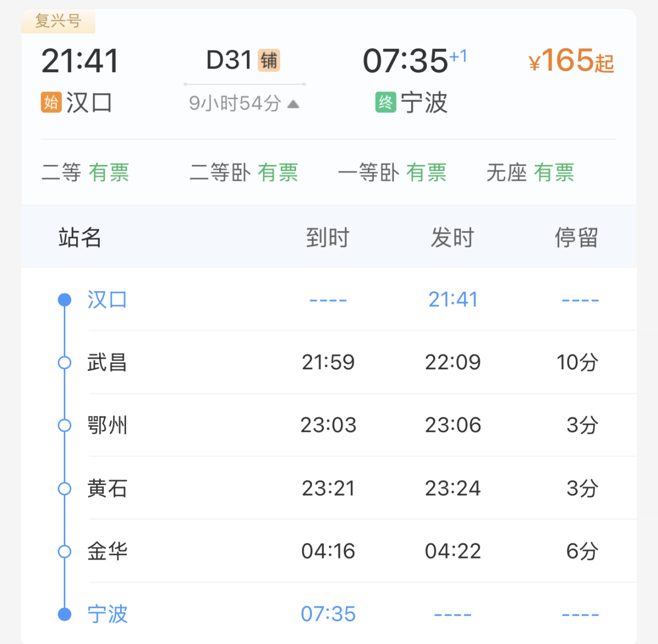Click the timeline circle next to 金华
The height and width of the screenshot is (644, 658).
coord(65,551)
